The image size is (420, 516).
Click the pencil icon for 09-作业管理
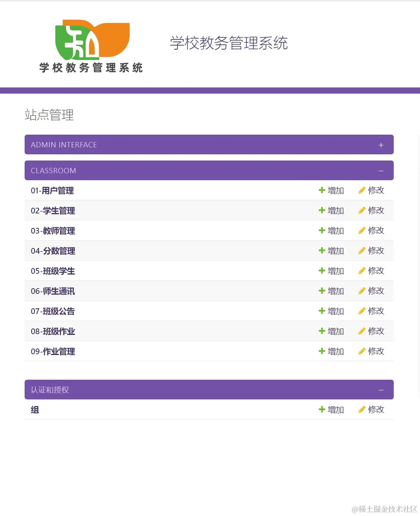362,351
